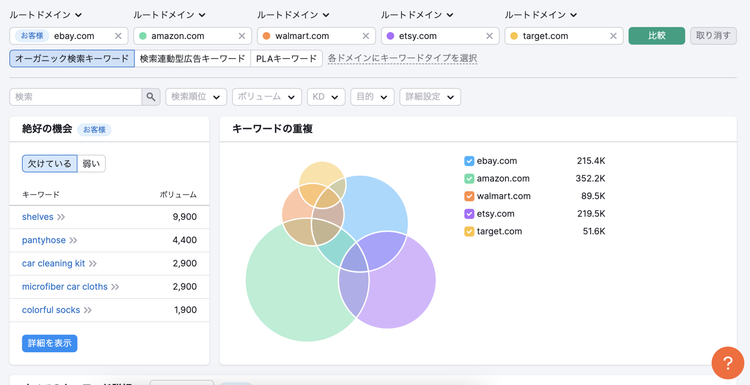Uncheck etsy.com in overlap legend
The image size is (750, 385).
pos(469,214)
